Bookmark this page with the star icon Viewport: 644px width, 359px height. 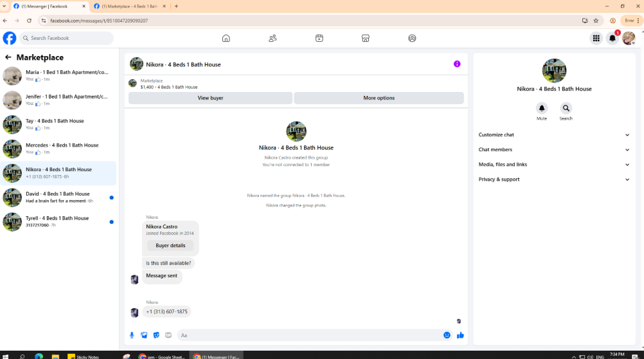[596, 21]
